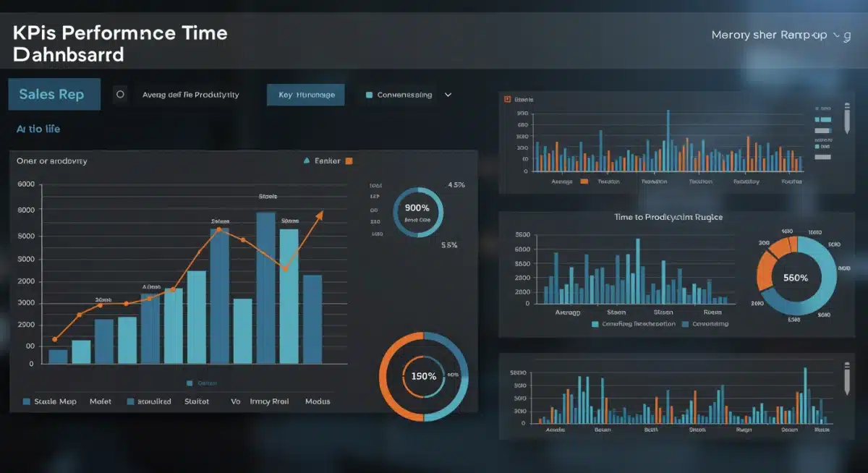Select the pencil edit icon on the bottom-right chart
This screenshot has width=868, height=473.
[x=847, y=380]
